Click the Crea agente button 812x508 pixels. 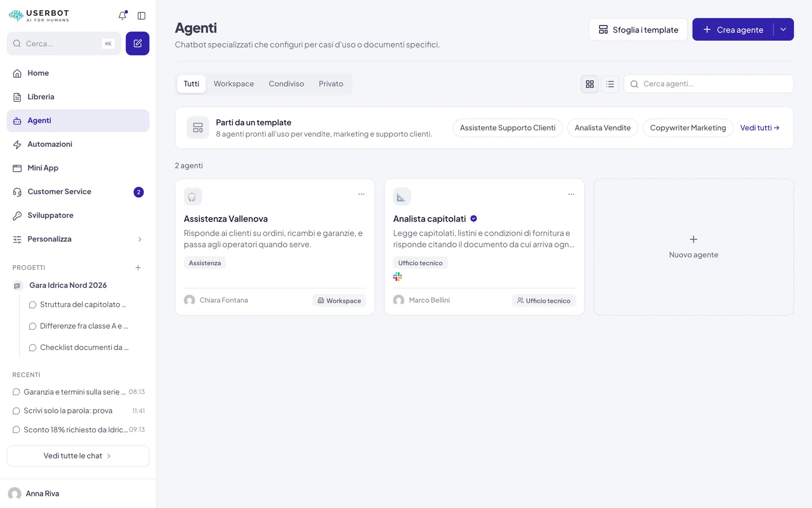tap(733, 29)
